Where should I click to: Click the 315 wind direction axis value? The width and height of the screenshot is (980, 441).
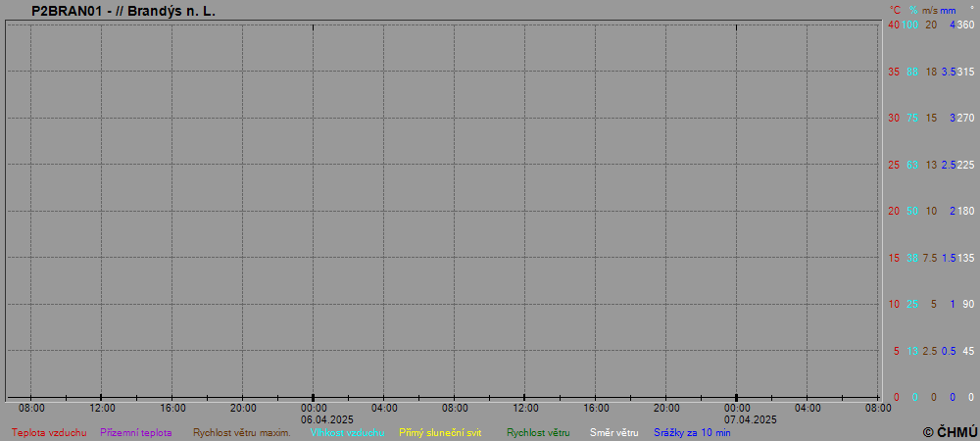click(x=965, y=72)
